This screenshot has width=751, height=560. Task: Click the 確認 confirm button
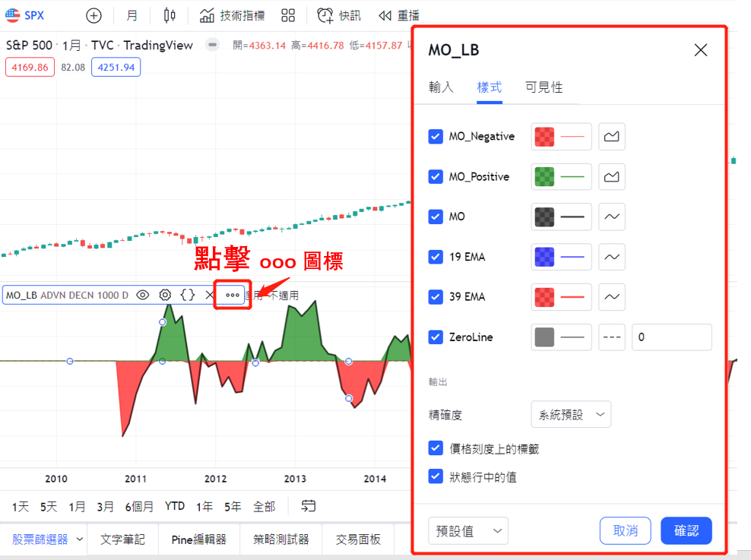click(x=686, y=530)
